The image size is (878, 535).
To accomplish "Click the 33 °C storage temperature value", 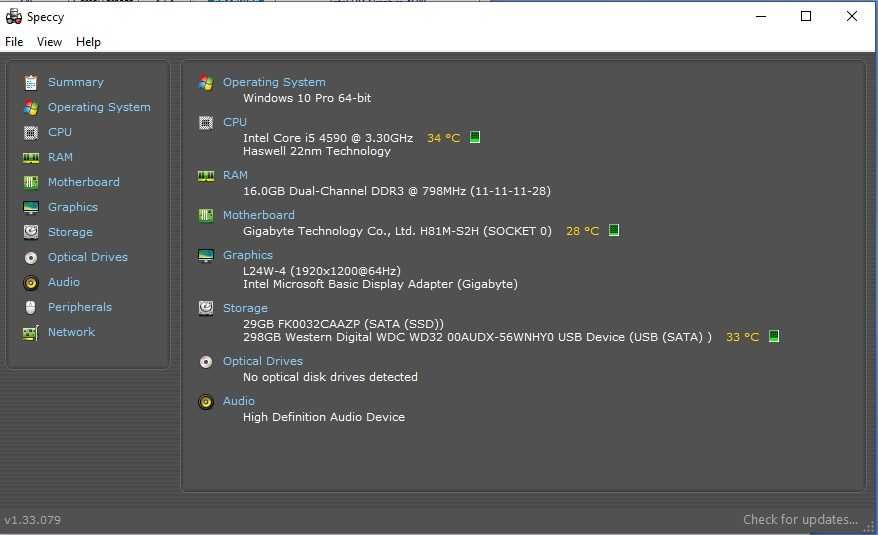I will (x=742, y=337).
